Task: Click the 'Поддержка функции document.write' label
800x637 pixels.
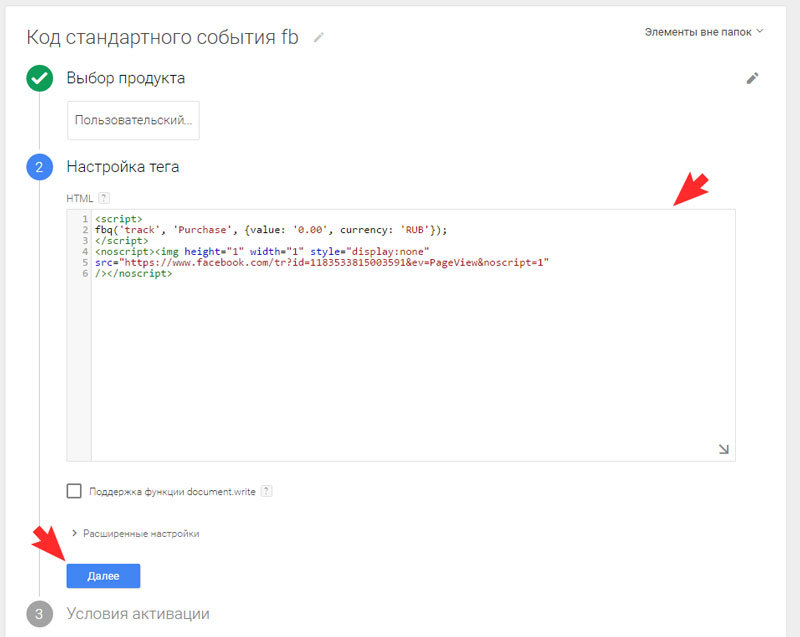Action: (x=172, y=492)
